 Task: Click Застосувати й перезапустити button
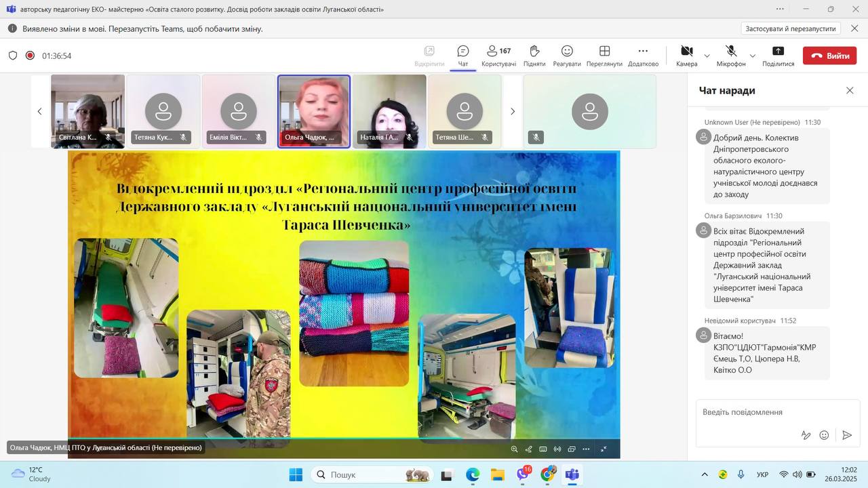[790, 28]
